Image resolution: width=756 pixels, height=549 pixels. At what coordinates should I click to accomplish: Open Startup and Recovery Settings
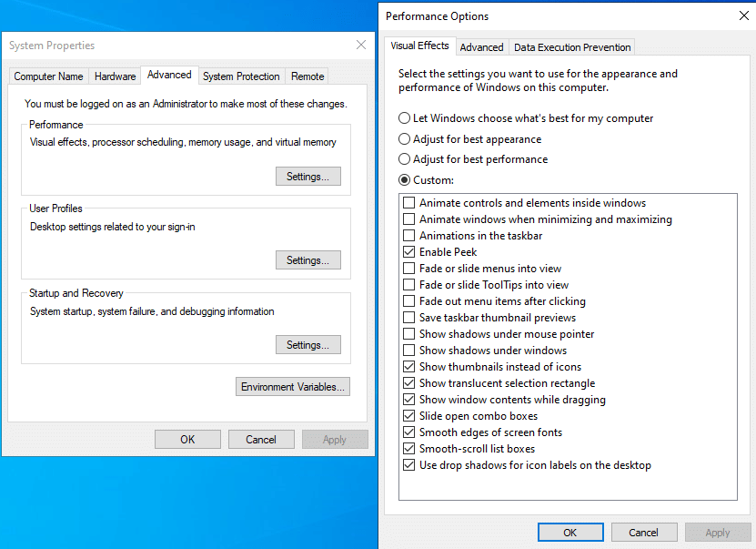(307, 345)
